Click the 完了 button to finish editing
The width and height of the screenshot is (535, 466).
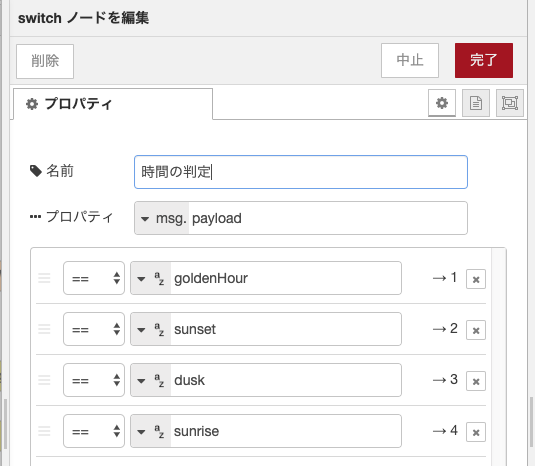(x=483, y=60)
